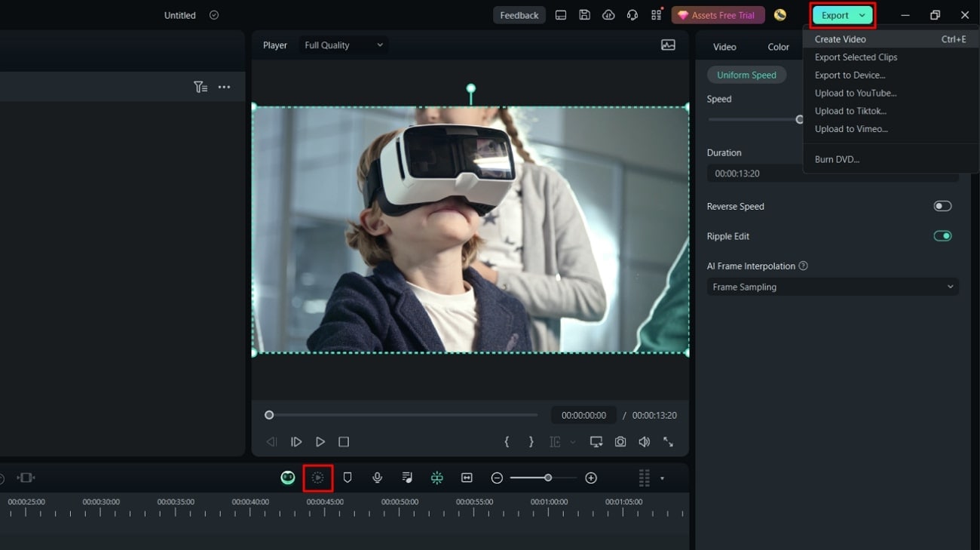Open the filter icon in media panel
The height and width of the screenshot is (550, 980).
click(201, 88)
